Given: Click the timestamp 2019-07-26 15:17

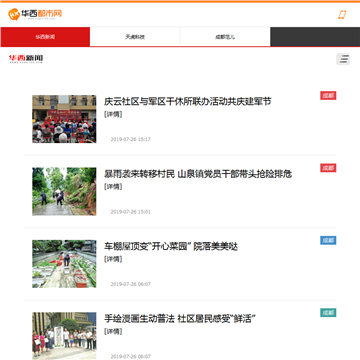Looking at the screenshot, I should point(131,139).
